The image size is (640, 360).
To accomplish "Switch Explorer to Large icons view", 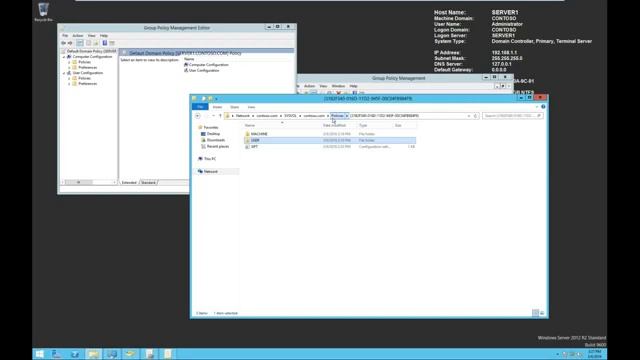I will pyautogui.click(x=542, y=313).
